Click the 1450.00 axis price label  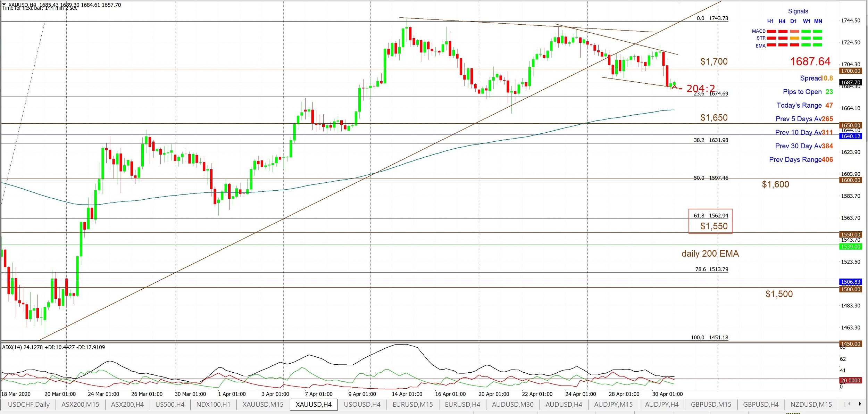pyautogui.click(x=850, y=344)
